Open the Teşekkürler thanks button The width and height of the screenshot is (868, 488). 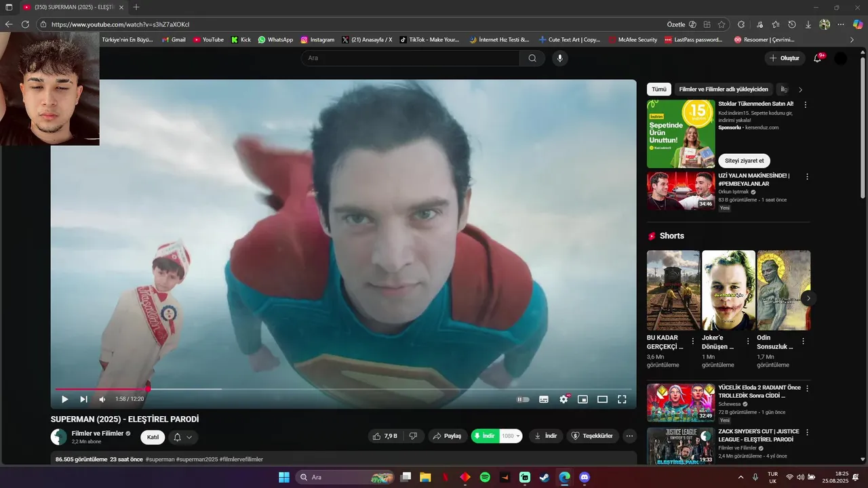coord(592,436)
